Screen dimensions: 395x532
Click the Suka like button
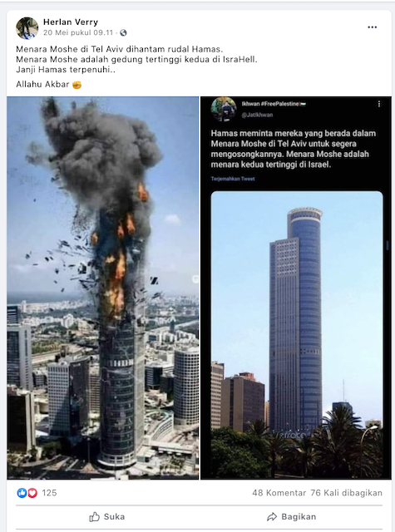pos(107,517)
